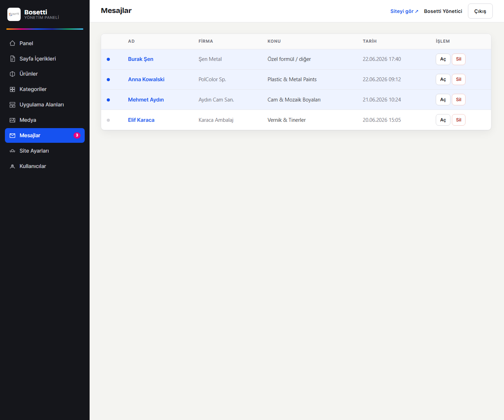This screenshot has height=420, width=504.
Task: Click the Panel home icon
Action: pyautogui.click(x=12, y=43)
